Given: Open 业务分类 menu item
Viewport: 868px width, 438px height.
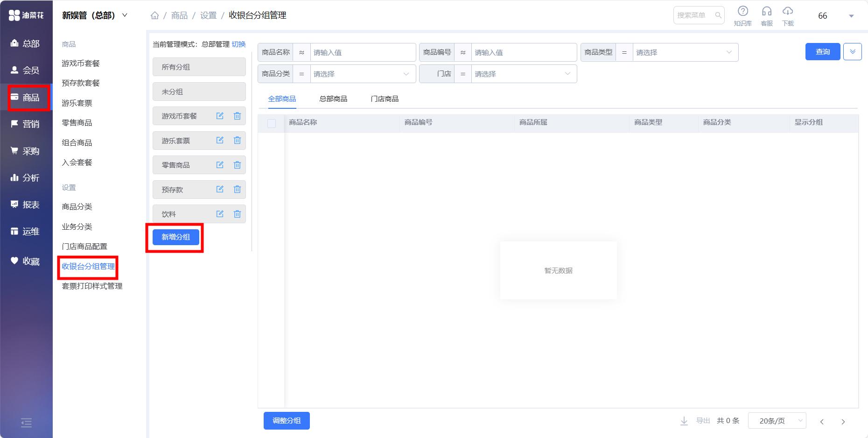Looking at the screenshot, I should click(x=77, y=226).
